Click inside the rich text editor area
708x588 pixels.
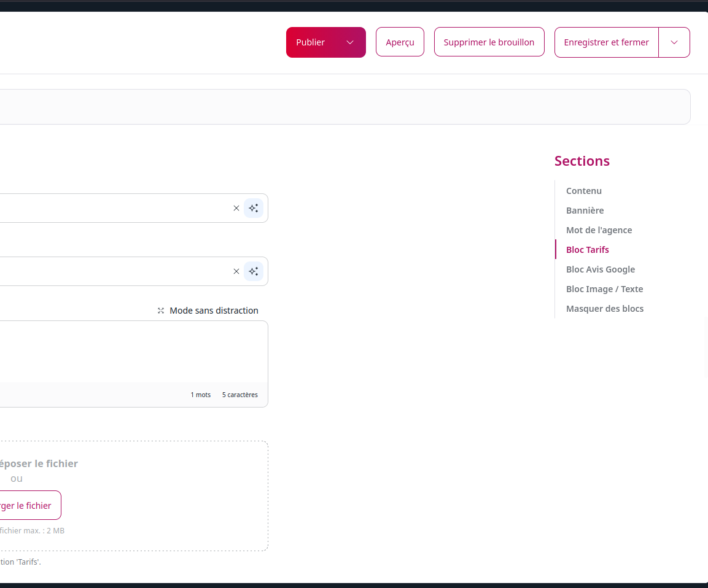[134, 352]
